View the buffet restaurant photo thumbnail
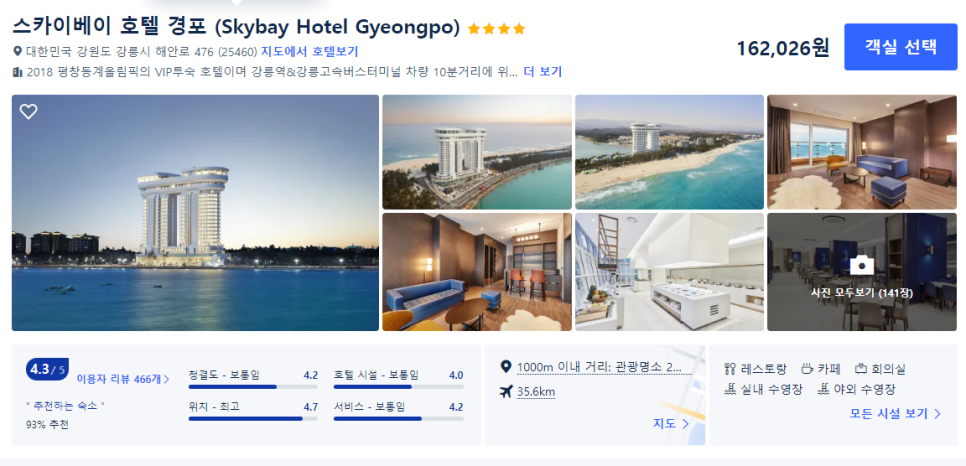966x466 pixels. [x=669, y=272]
